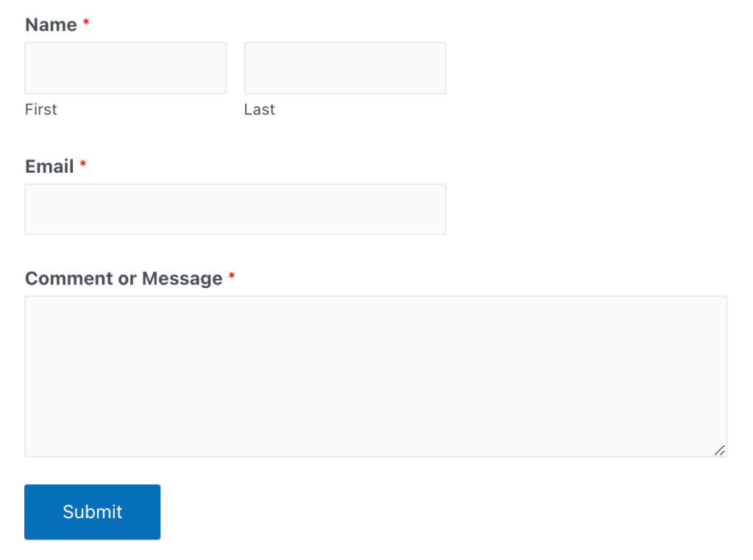Screen dimensions: 753x560
Task: Click the Submit button label text
Action: pos(92,512)
